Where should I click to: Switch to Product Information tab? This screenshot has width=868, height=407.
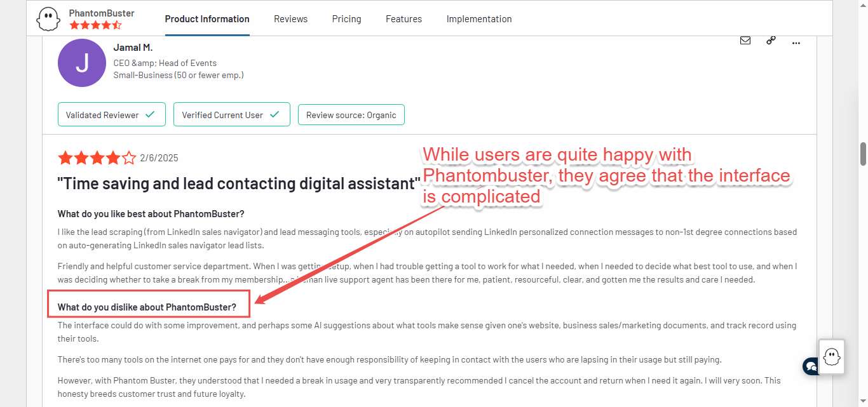coord(207,19)
